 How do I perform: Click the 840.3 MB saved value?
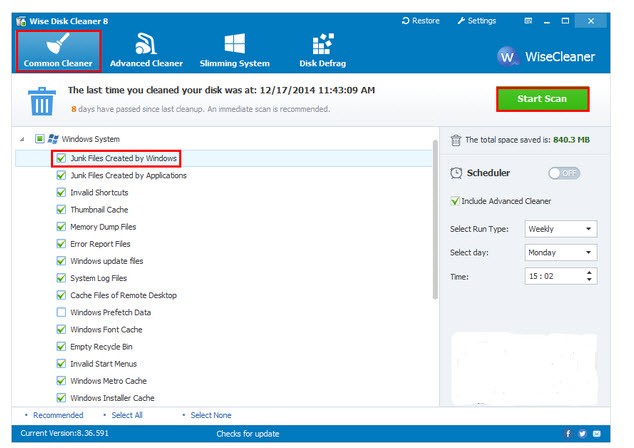click(x=571, y=140)
